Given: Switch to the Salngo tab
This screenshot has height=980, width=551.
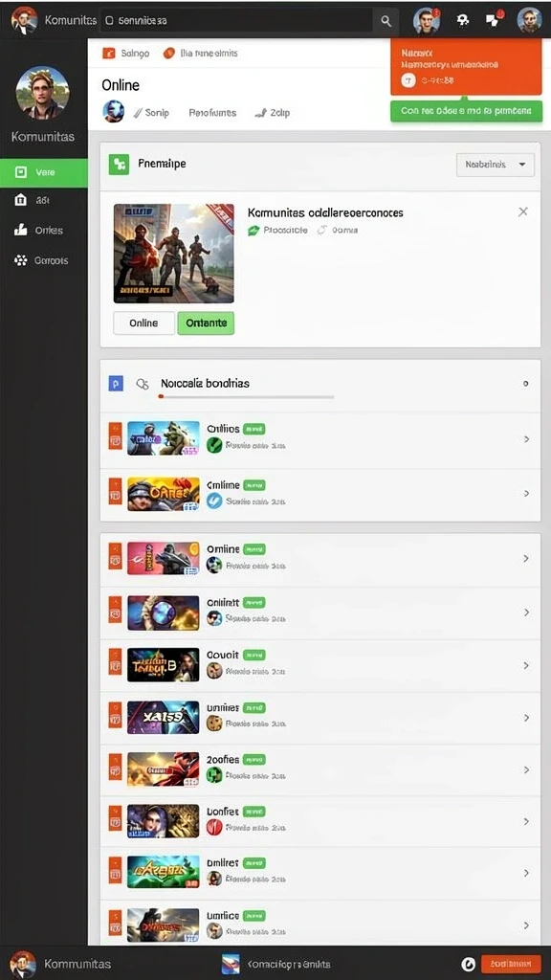Looking at the screenshot, I should point(126,54).
